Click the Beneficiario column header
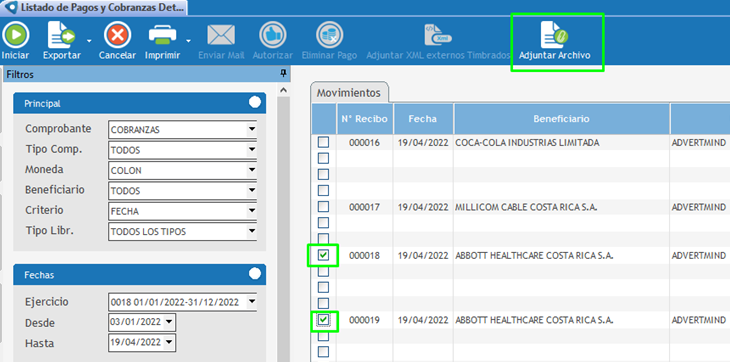The width and height of the screenshot is (730, 362). [561, 119]
